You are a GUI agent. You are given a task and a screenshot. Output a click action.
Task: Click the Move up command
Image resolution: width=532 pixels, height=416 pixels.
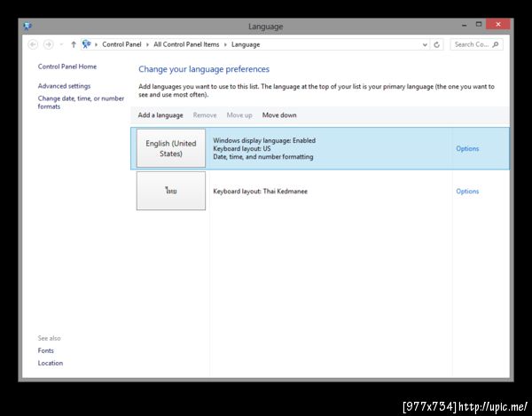point(239,115)
